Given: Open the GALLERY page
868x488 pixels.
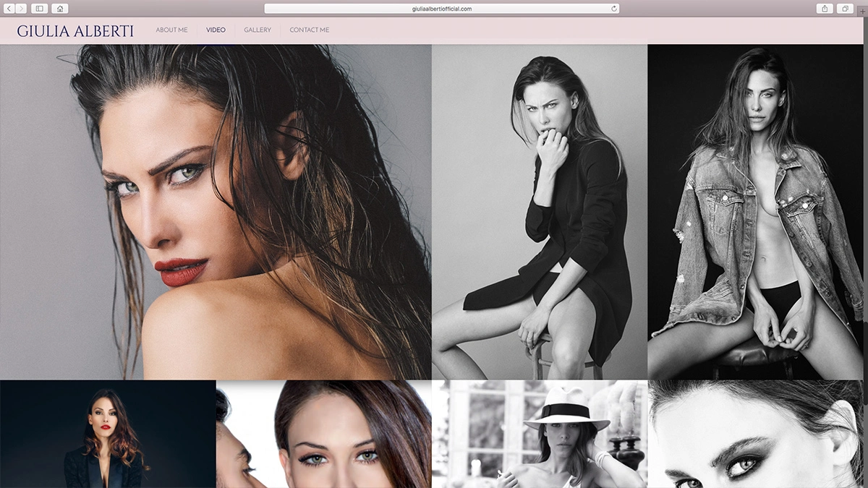Looking at the screenshot, I should coord(258,30).
